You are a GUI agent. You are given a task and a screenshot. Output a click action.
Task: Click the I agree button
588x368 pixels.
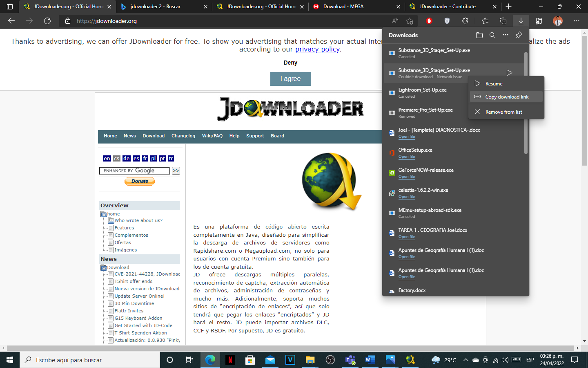tap(291, 79)
